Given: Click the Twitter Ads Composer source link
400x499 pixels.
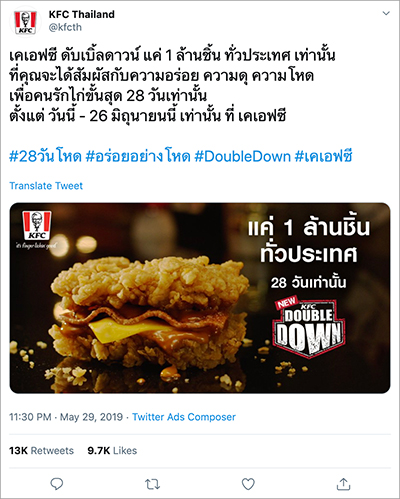Looking at the screenshot, I should [184, 417].
